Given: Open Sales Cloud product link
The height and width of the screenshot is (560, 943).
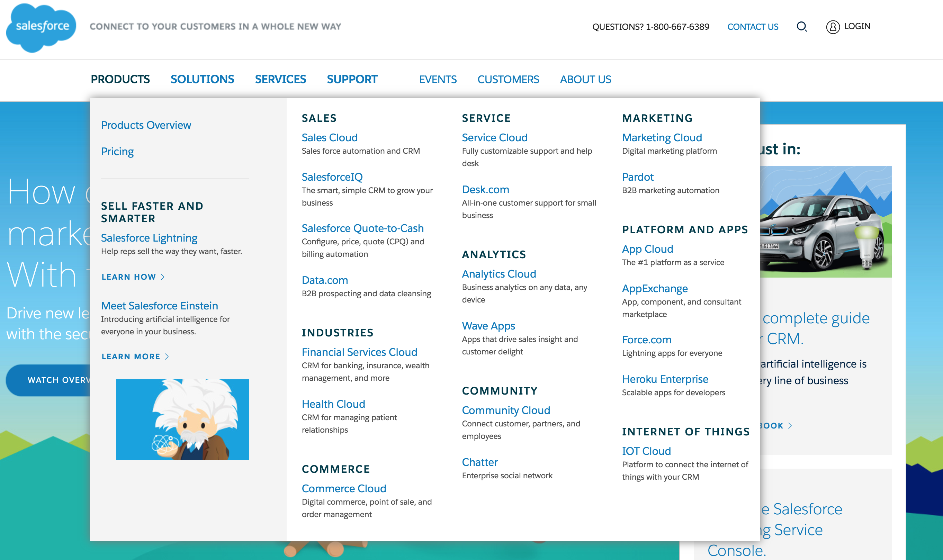Looking at the screenshot, I should (330, 137).
